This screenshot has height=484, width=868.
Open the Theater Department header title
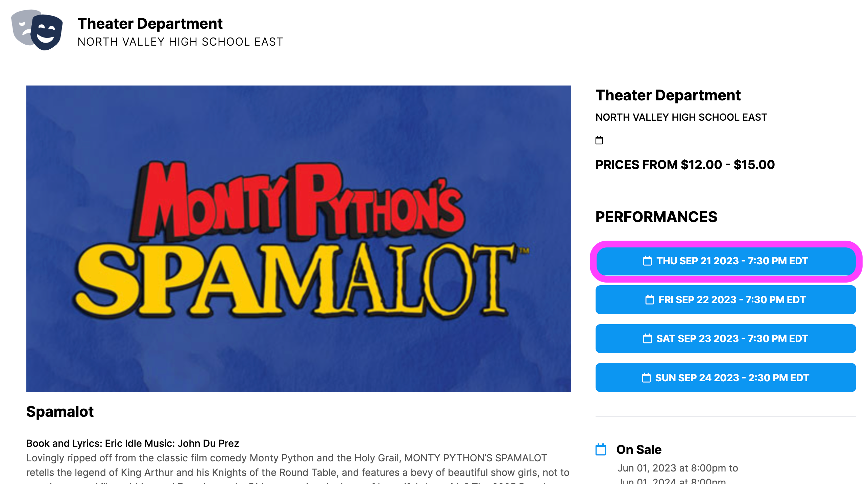pos(150,24)
